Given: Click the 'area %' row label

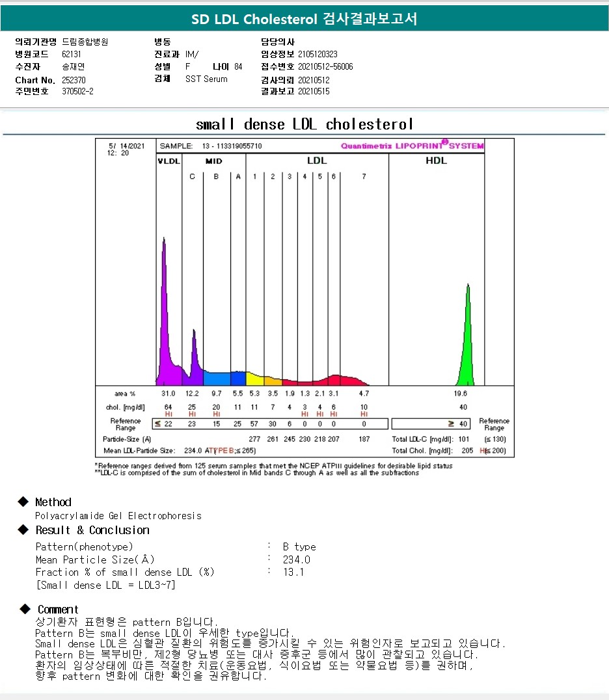Looking at the screenshot, I should (x=124, y=394).
